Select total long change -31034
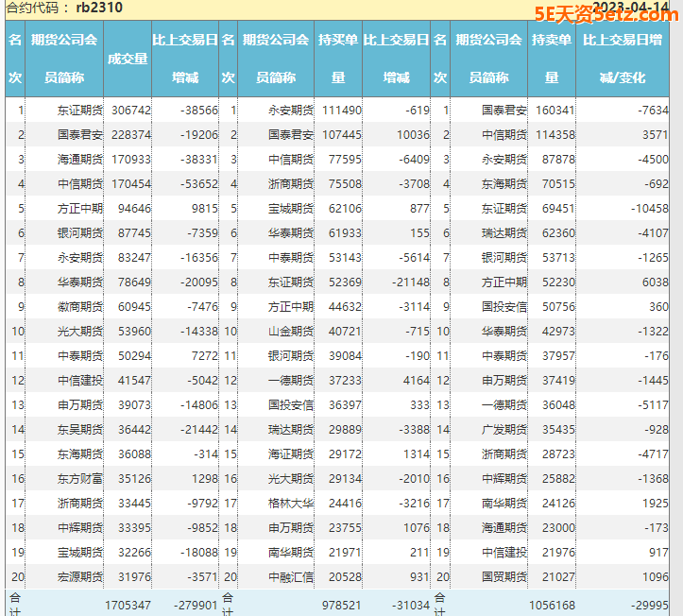The width and height of the screenshot is (683, 616). 411,605
